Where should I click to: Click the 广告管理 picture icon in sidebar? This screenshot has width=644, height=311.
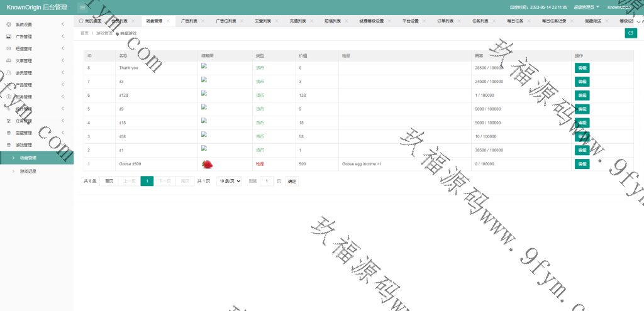(x=8, y=36)
